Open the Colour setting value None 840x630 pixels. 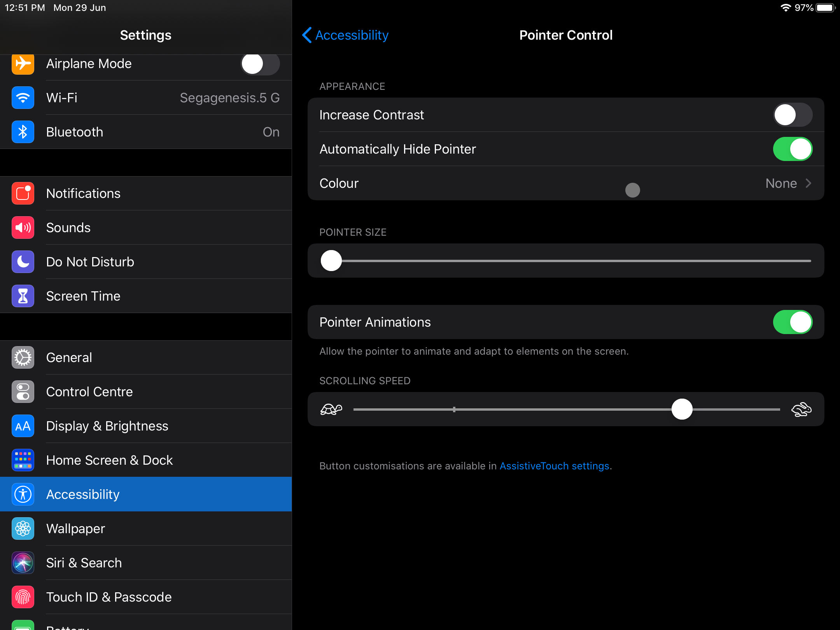(781, 183)
